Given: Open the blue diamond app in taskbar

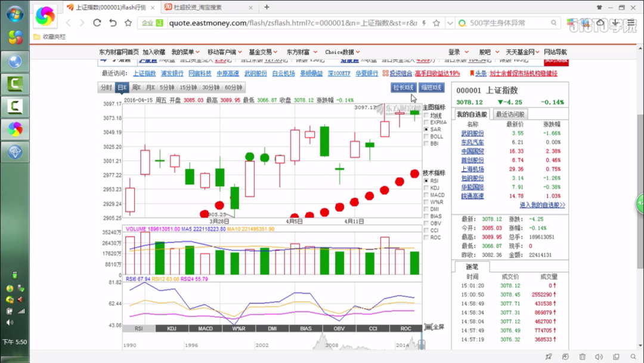Looking at the screenshot, I should click(x=15, y=152).
